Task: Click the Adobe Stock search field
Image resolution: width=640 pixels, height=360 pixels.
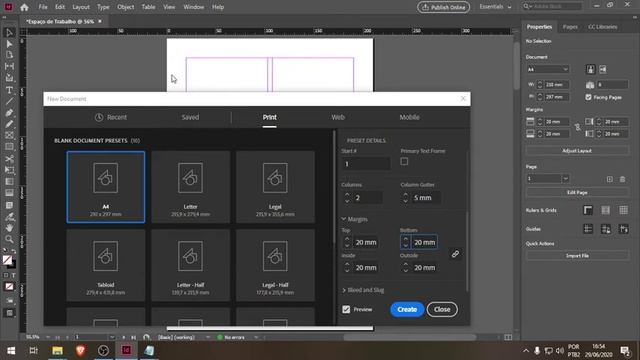Action: (x=552, y=7)
